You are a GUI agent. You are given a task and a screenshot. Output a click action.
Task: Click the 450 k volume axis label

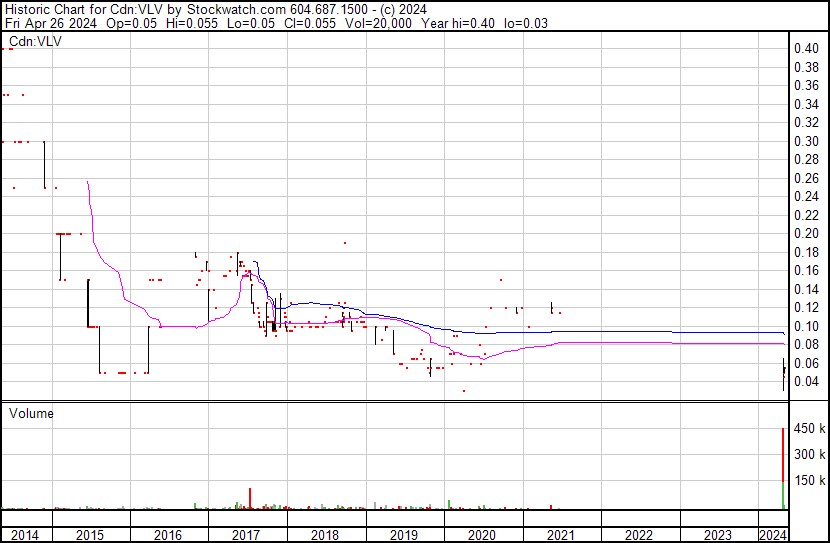pos(809,429)
